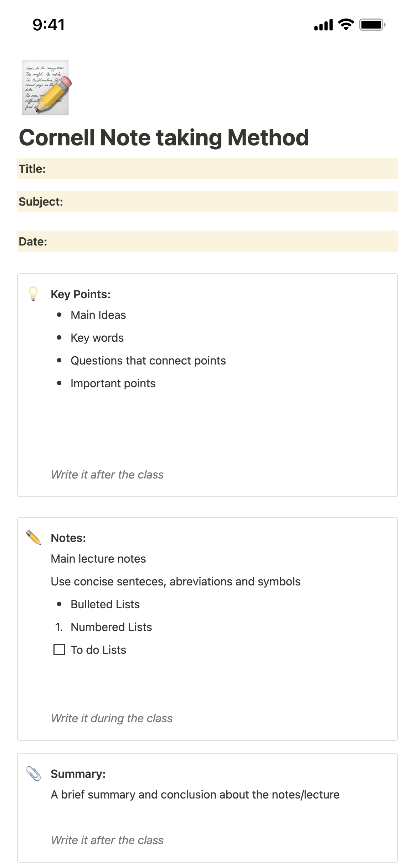Tap the cellular signal bars icon
The image size is (401, 868).
tap(323, 25)
